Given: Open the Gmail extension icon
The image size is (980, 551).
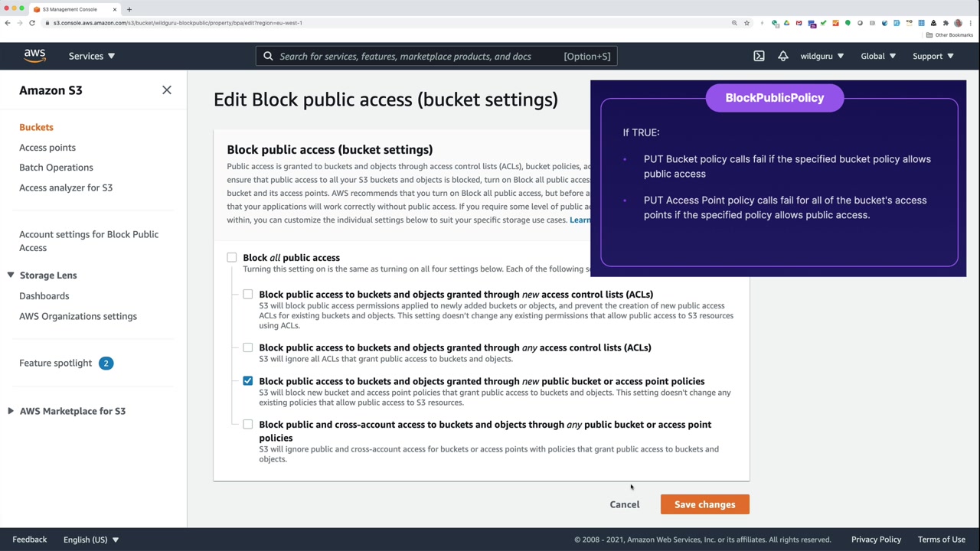Looking at the screenshot, I should 799,23.
